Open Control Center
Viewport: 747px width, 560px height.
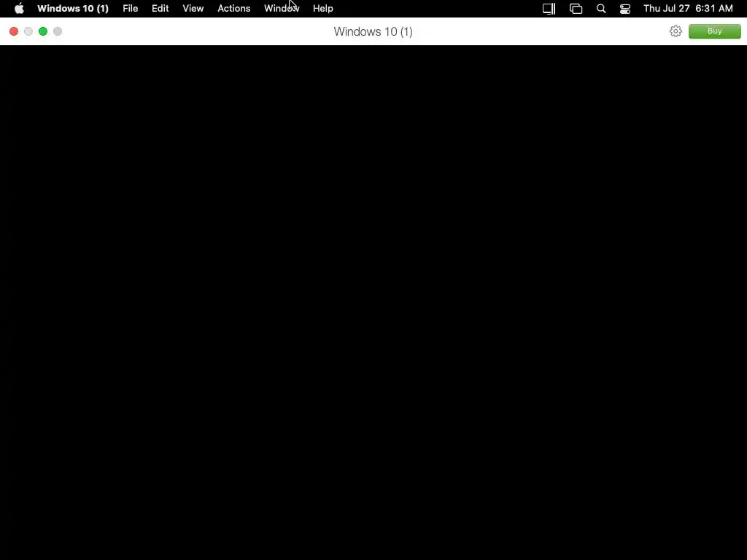tap(625, 9)
